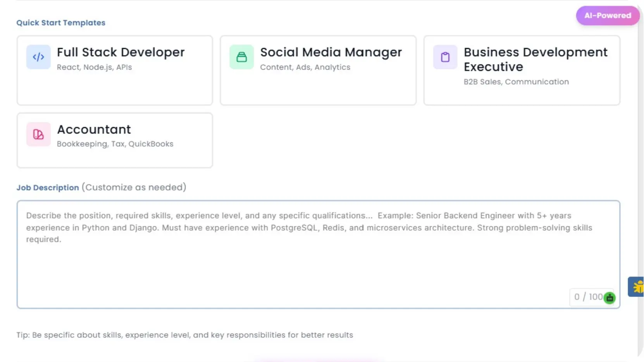644x362 pixels.
Task: Click the AI-Powered badge
Action: pyautogui.click(x=608, y=16)
